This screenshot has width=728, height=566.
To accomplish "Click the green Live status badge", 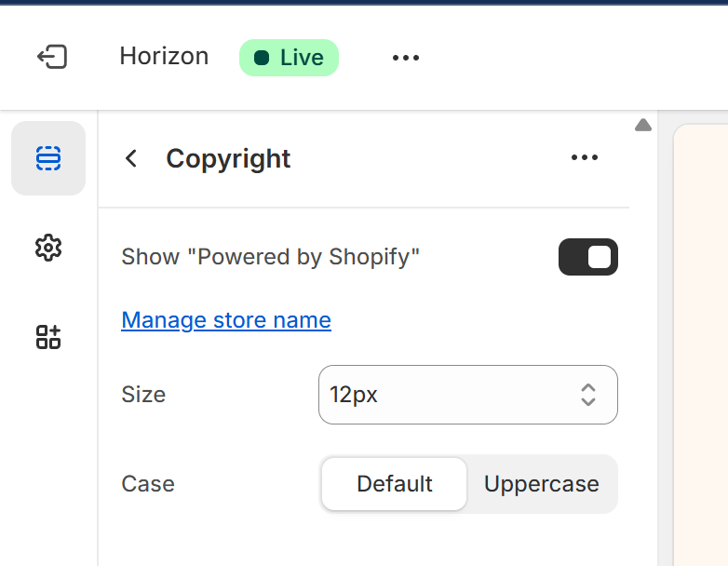I will 289,58.
